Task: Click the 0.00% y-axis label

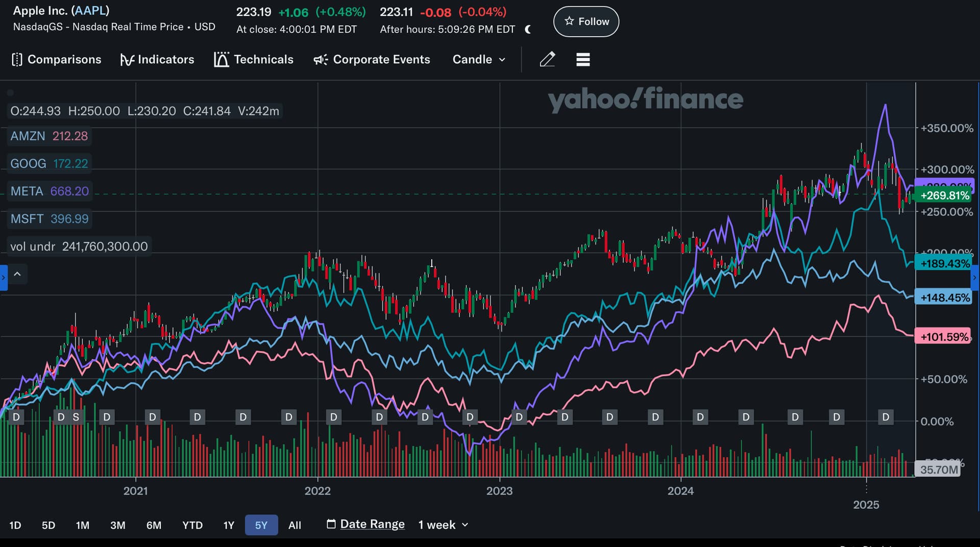Action: click(937, 422)
